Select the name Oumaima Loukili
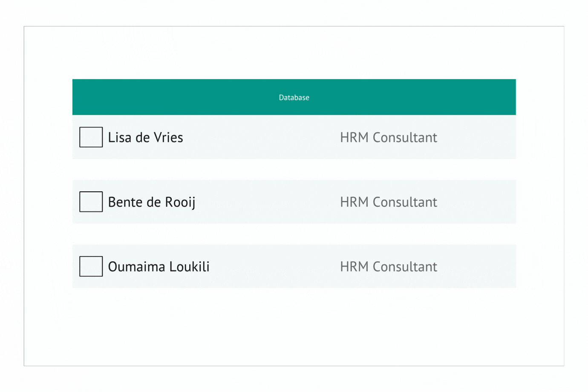The width and height of the screenshot is (588, 392). pyautogui.click(x=159, y=267)
